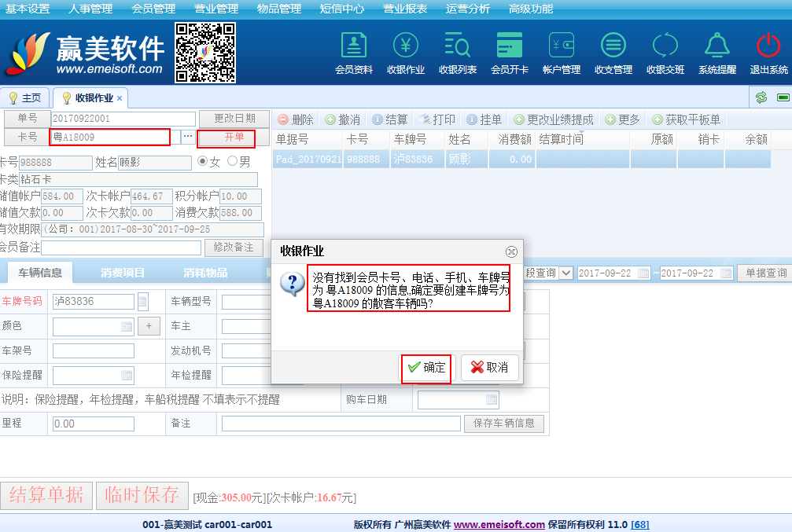Visit the www.emeisoft.com footer link
The height and width of the screenshot is (532, 792).
(499, 525)
